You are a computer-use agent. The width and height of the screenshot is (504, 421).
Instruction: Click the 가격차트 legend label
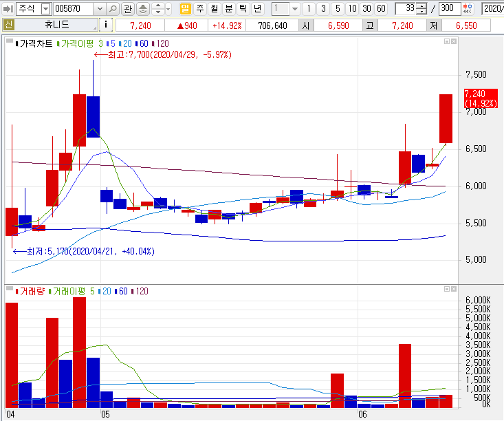point(36,44)
